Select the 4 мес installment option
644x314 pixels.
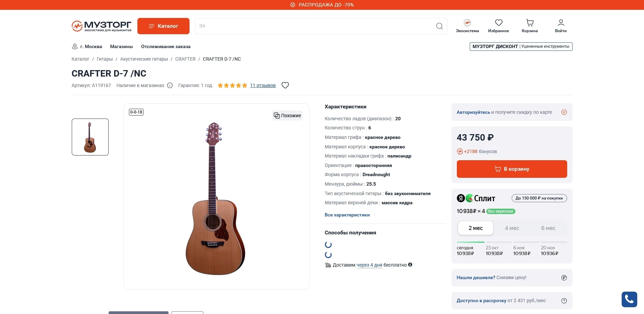512,228
